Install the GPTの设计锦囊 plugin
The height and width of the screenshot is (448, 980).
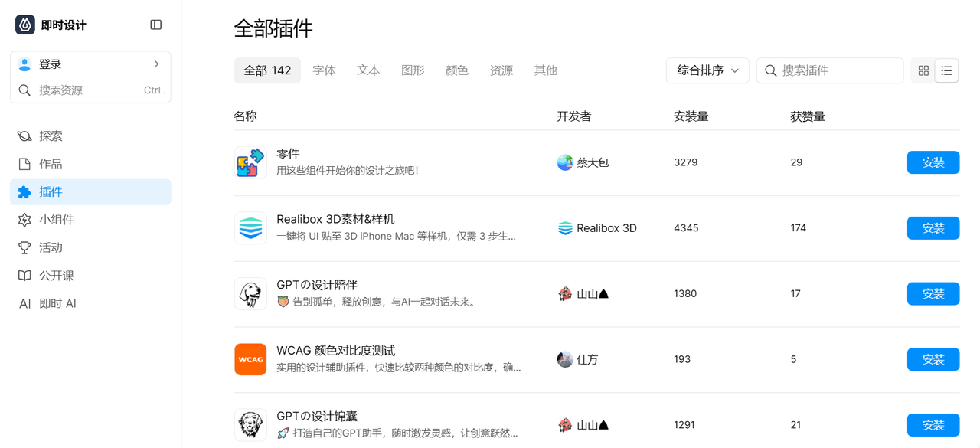pyautogui.click(x=933, y=425)
